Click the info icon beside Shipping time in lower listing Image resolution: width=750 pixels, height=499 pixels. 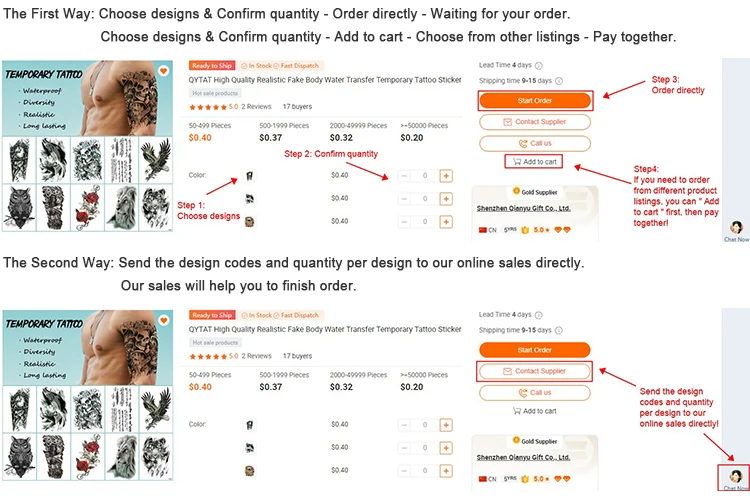557,330
